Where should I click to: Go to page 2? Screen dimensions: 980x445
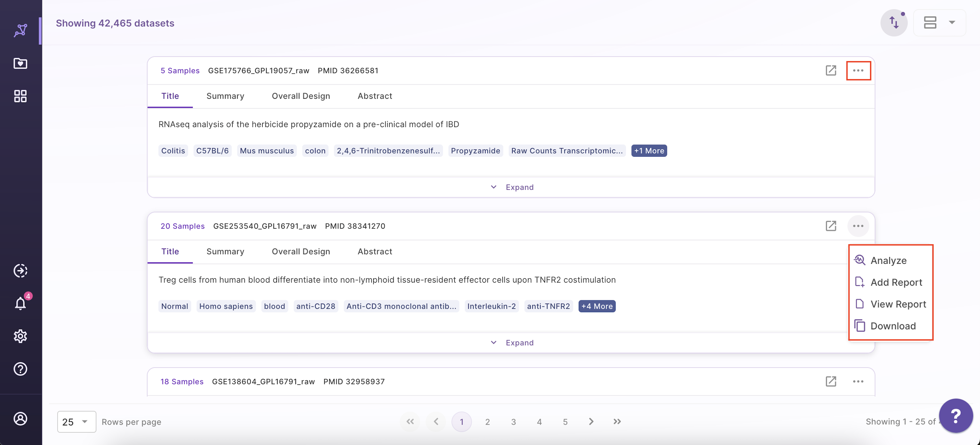487,421
